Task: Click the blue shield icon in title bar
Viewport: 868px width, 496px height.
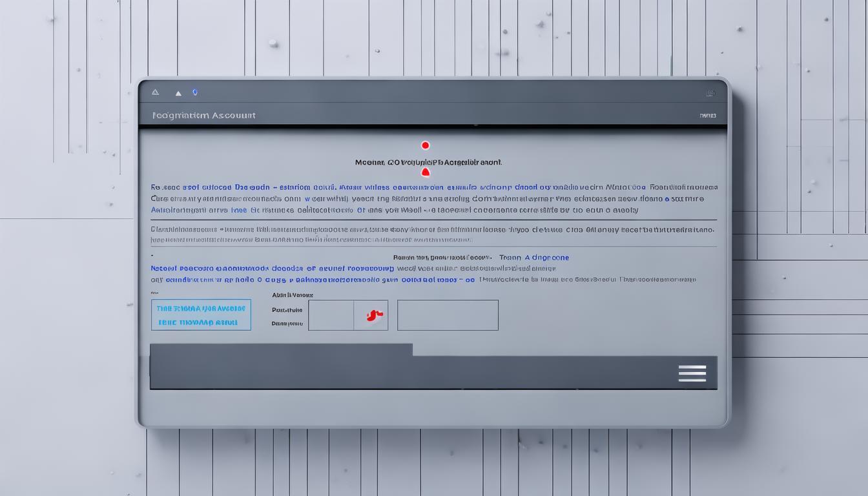Action: [195, 92]
